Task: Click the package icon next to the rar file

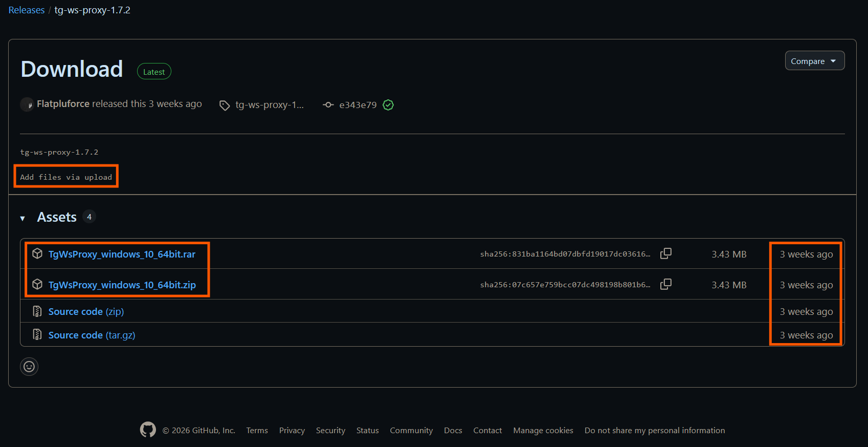Action: [x=37, y=253]
